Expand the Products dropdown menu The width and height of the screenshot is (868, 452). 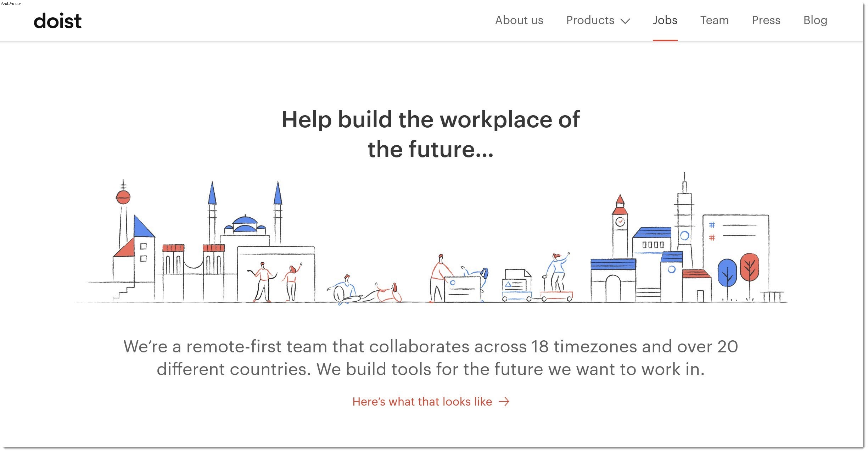(598, 20)
